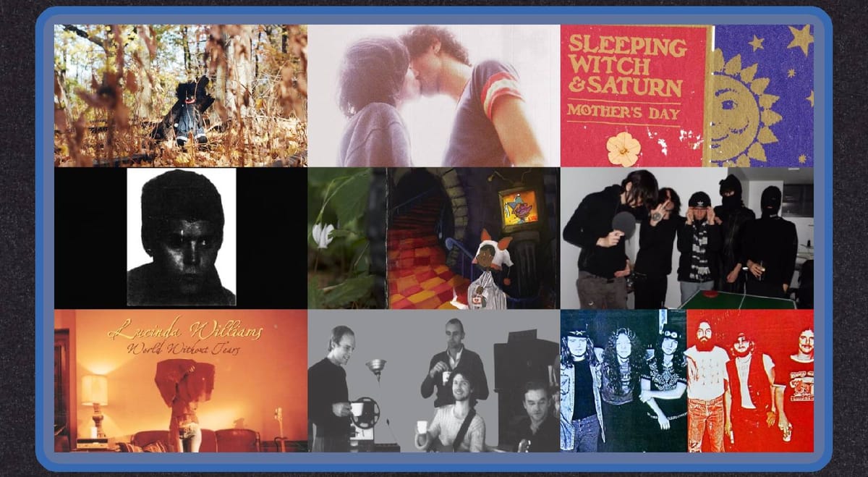Select the masked group photo cover
Image resolution: width=868 pixels, height=477 pixels.
(686, 237)
